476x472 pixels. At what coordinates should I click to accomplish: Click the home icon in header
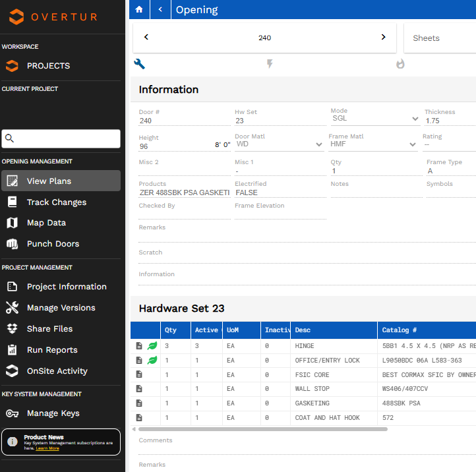click(x=138, y=9)
